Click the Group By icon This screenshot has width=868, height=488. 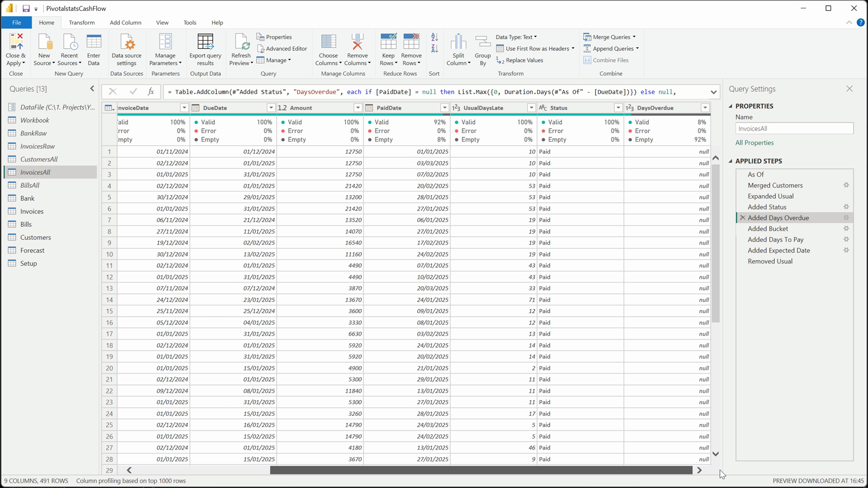coord(483,42)
